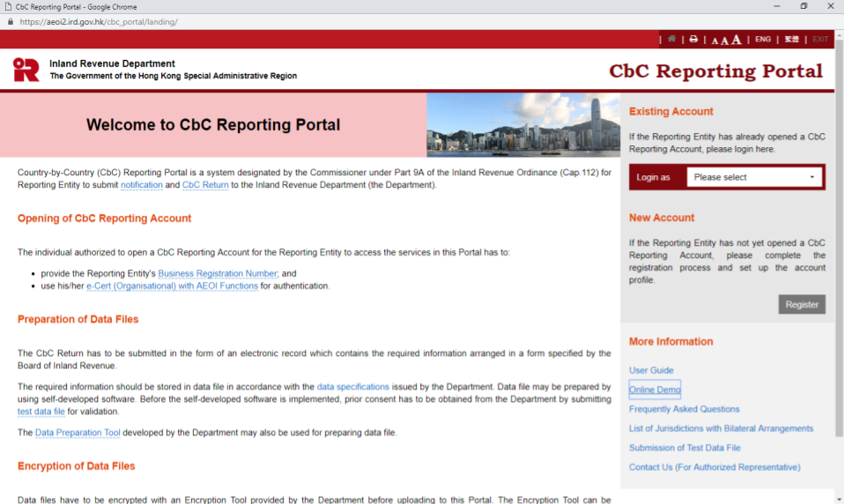Open Contact Us (For Authorized Representative) link
The image size is (844, 504).
click(714, 467)
